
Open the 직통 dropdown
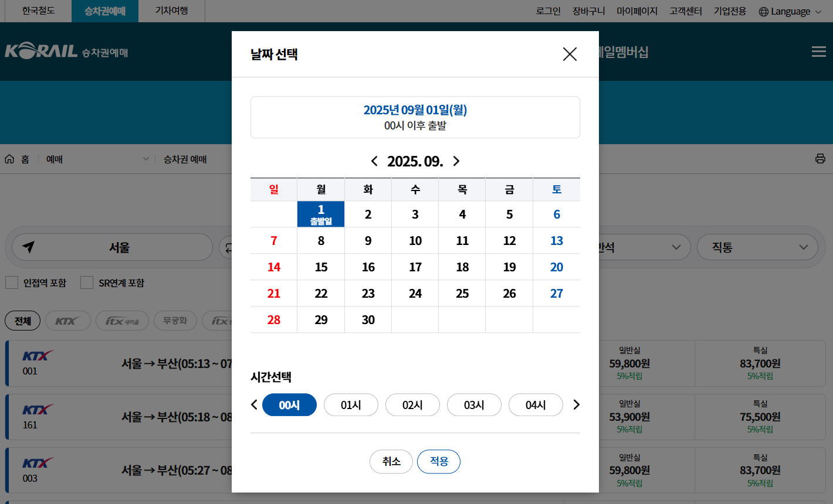[x=757, y=247]
